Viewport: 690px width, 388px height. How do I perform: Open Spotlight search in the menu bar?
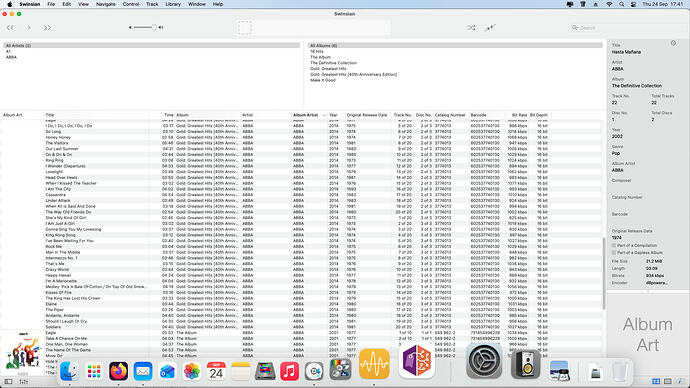point(621,4)
